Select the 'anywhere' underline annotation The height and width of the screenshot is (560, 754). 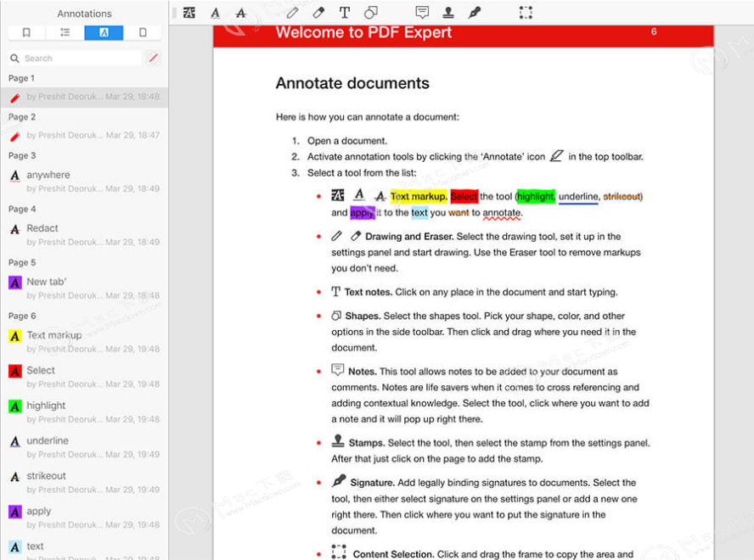point(84,182)
